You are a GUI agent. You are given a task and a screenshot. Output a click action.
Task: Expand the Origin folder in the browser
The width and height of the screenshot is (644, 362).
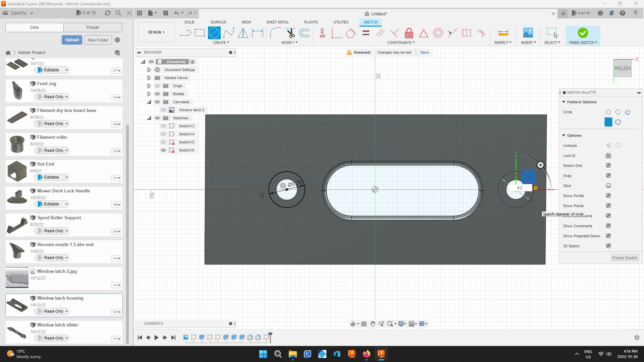coord(149,86)
